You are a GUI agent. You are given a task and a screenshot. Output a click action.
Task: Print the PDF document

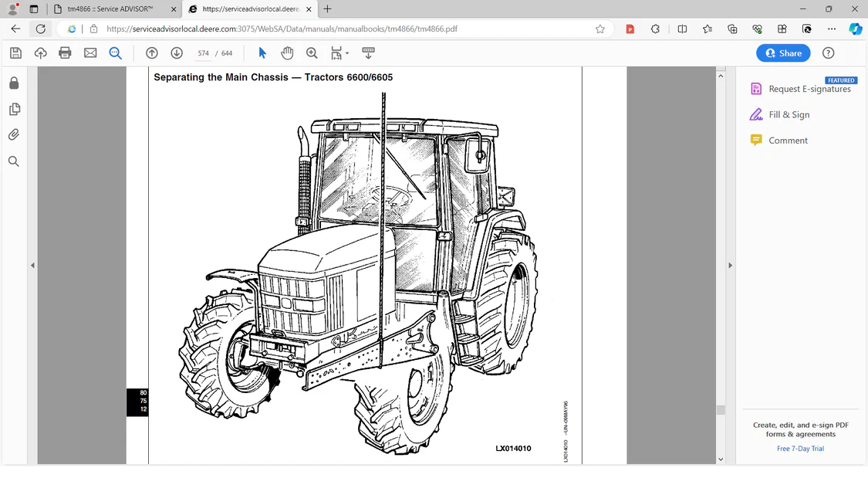(x=65, y=53)
